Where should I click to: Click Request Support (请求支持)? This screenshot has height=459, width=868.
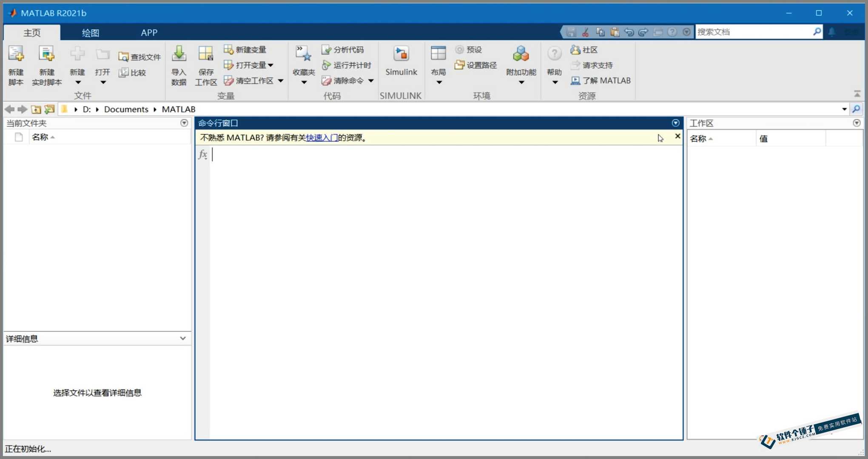[592, 65]
